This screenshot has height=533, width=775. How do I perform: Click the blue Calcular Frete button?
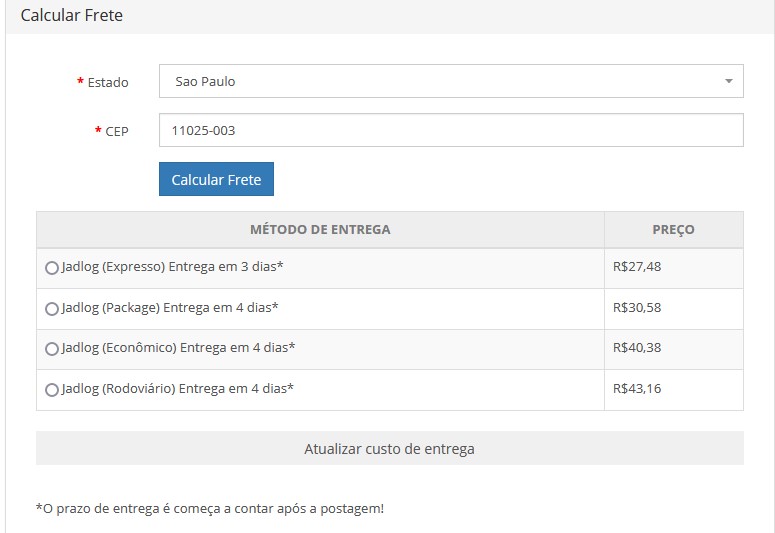point(216,179)
